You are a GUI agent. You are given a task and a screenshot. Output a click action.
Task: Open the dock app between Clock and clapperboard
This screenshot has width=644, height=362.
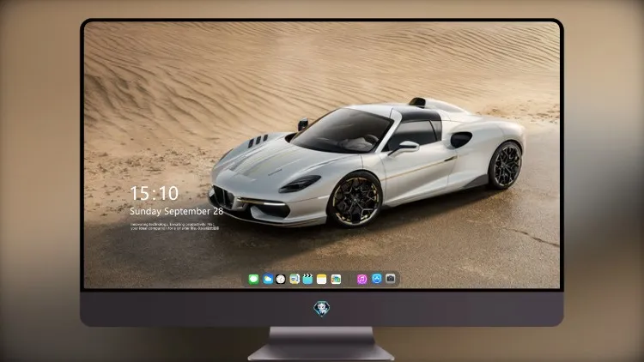coord(294,279)
